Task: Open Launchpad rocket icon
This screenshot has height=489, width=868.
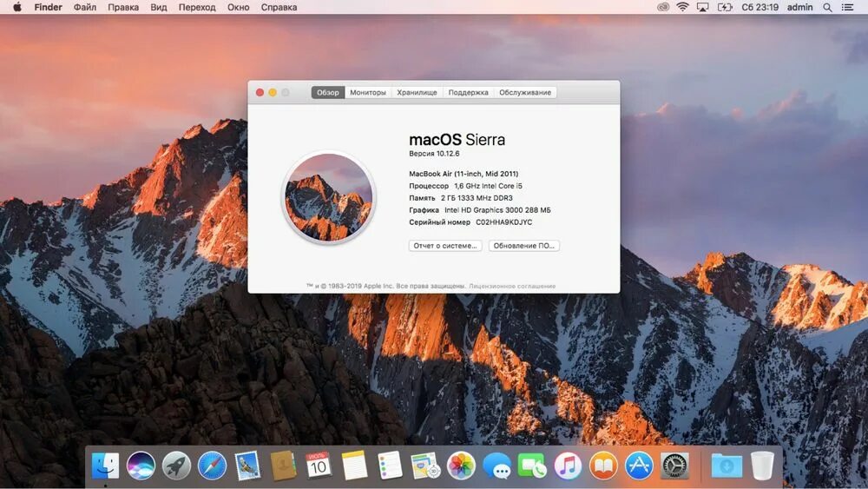Action: pyautogui.click(x=176, y=466)
